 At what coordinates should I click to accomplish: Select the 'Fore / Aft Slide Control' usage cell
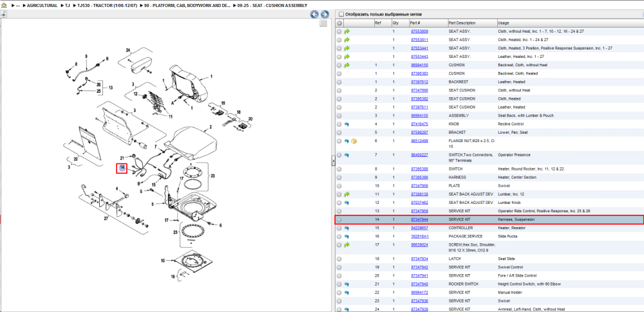pos(517,276)
